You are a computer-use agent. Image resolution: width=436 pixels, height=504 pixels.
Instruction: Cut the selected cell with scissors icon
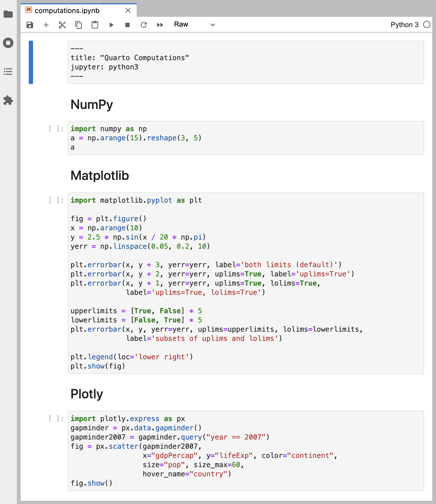pyautogui.click(x=62, y=25)
